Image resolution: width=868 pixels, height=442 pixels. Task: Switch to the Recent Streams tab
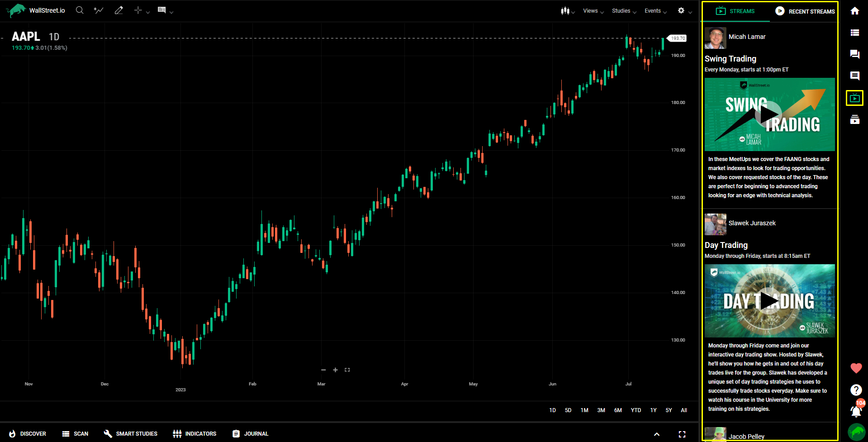(805, 11)
